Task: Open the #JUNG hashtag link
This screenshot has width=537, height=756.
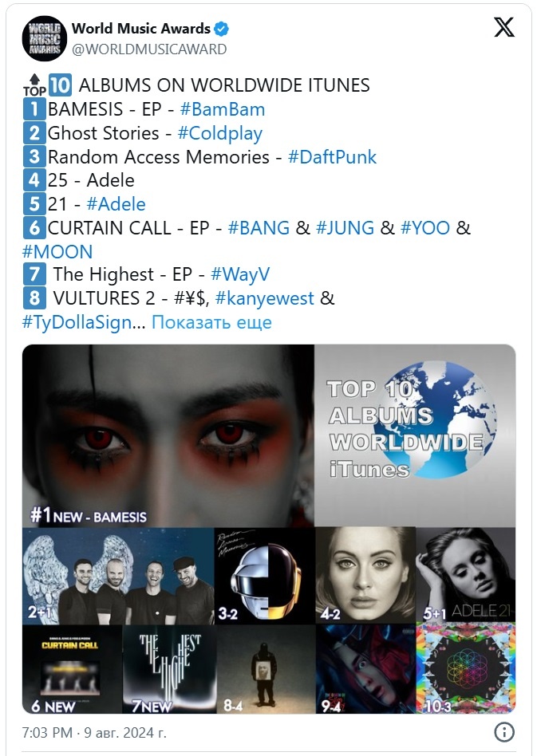Action: pyautogui.click(x=345, y=228)
